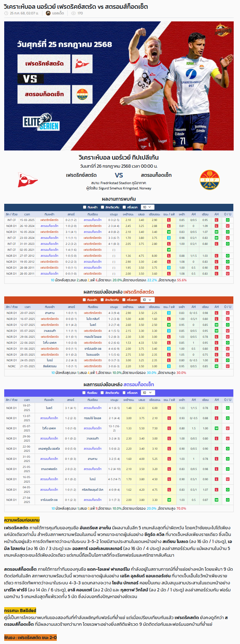This screenshot has width=240, height=644.
Task: Click the ผลการแข่งย้อนหลัง เฟรดริกซ์สตรัด heading
Action: [119, 292]
